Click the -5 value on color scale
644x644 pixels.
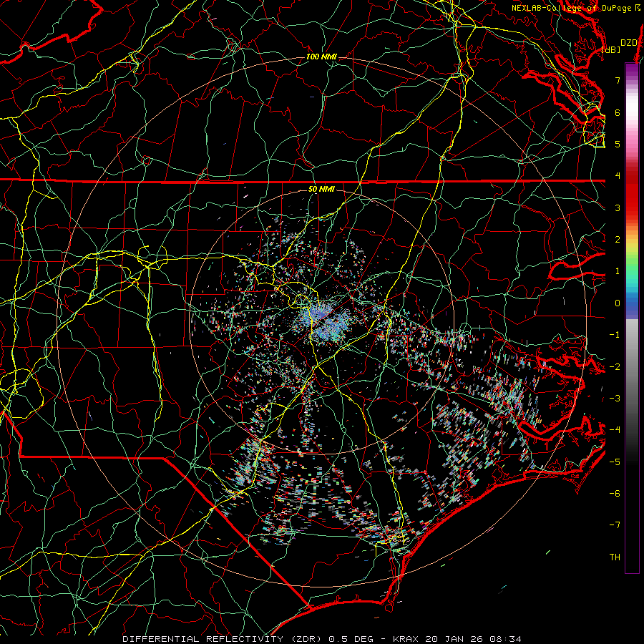tap(615, 462)
